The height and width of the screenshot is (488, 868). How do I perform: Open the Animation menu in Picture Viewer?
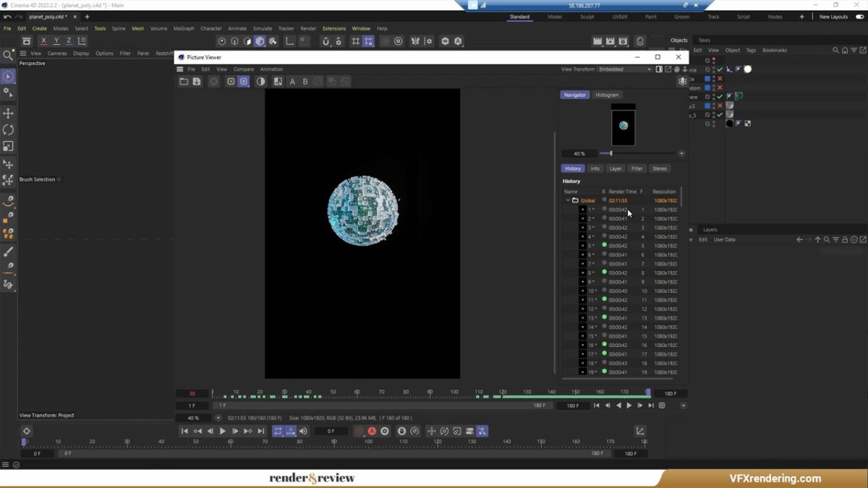271,69
